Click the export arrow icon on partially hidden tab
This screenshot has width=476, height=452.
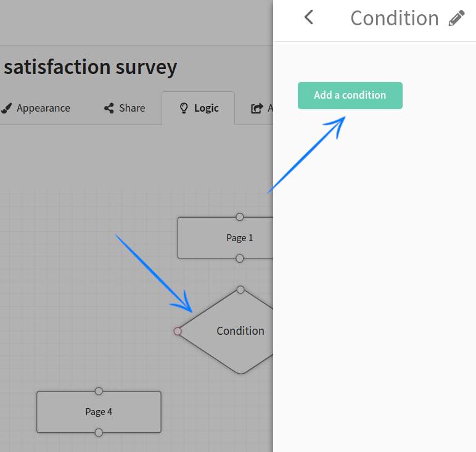coord(256,109)
